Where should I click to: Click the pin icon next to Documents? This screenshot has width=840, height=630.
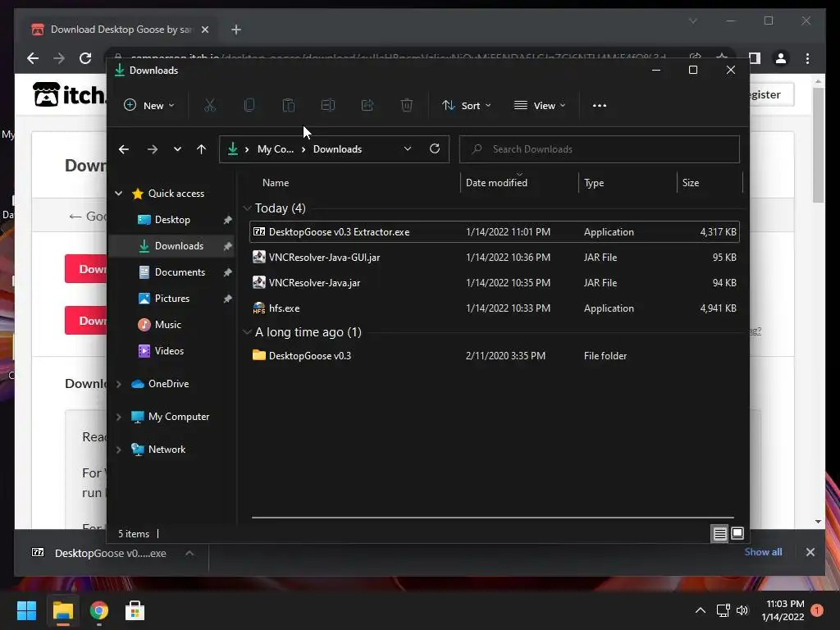click(227, 272)
